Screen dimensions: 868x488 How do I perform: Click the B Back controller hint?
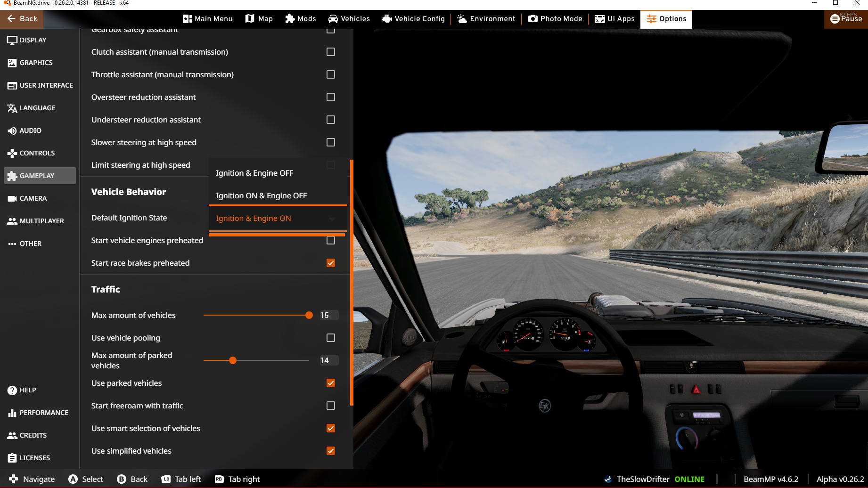[x=132, y=479]
